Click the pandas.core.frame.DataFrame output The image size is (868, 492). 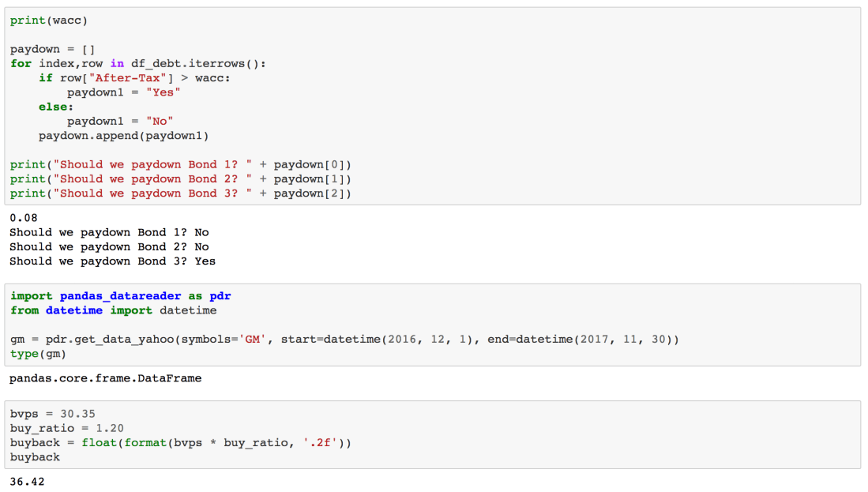point(105,378)
